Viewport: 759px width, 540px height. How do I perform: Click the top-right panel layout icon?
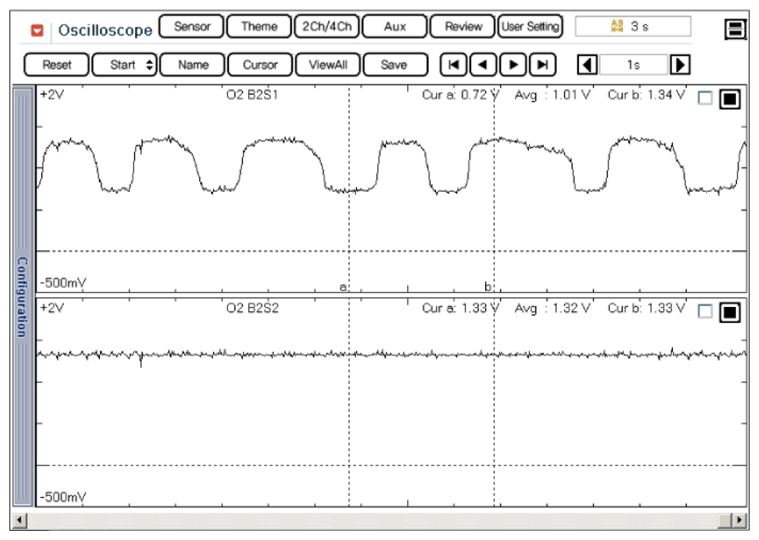(736, 29)
